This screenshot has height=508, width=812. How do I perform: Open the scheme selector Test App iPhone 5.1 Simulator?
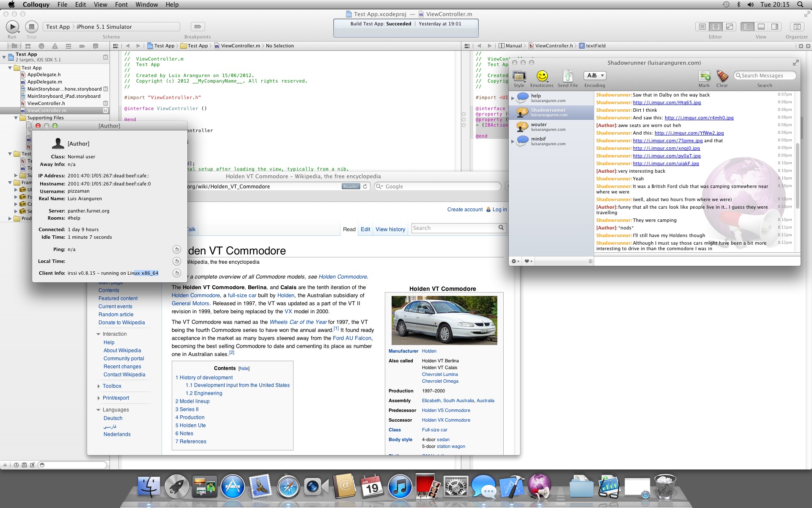click(111, 27)
